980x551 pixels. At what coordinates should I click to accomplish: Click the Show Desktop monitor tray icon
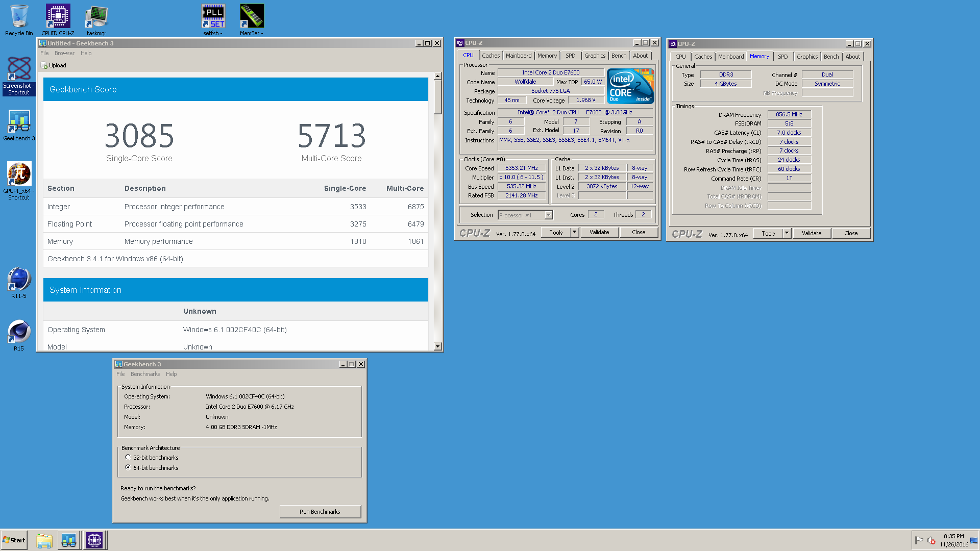click(974, 540)
